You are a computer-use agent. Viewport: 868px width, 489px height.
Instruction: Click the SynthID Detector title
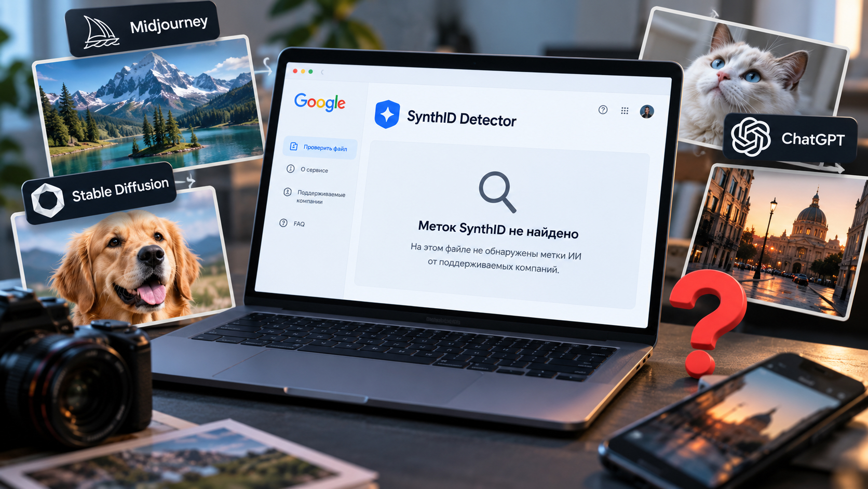pos(462,118)
